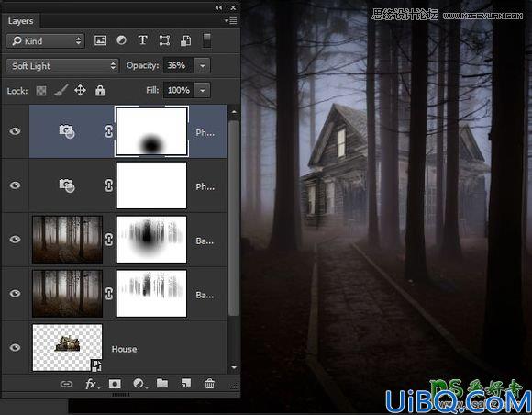Select the lower forest layer image thumbnail
Viewport: 532px width, 415px height.
pos(67,294)
